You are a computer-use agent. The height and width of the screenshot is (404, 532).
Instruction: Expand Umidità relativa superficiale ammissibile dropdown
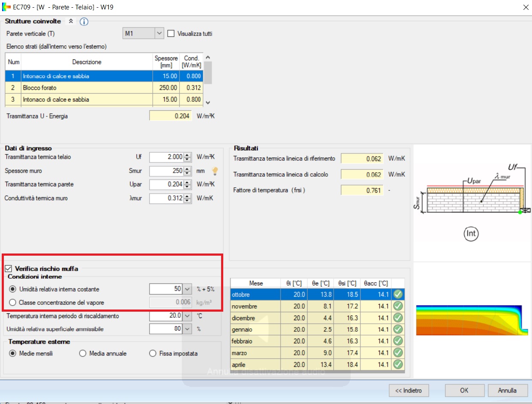pos(187,329)
